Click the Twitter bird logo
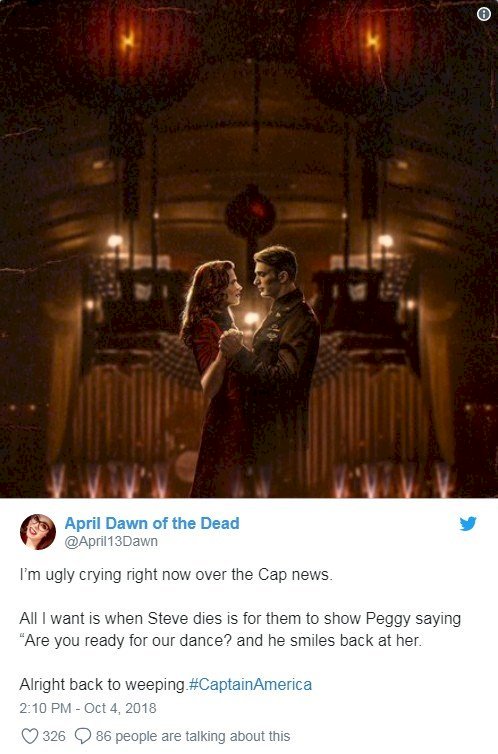 pos(468,523)
